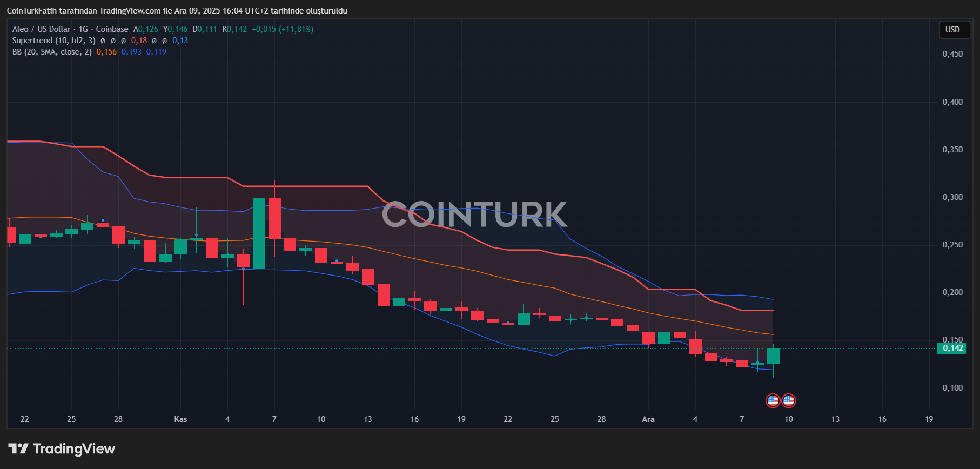
Task: Click the latest green candle at Dec 9
Action: tap(773, 356)
